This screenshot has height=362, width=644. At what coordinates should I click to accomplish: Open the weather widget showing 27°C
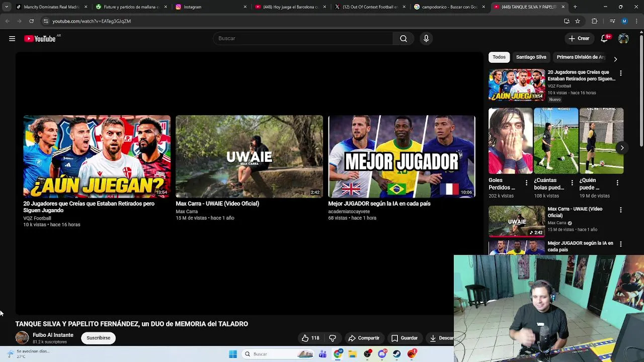[30, 354]
